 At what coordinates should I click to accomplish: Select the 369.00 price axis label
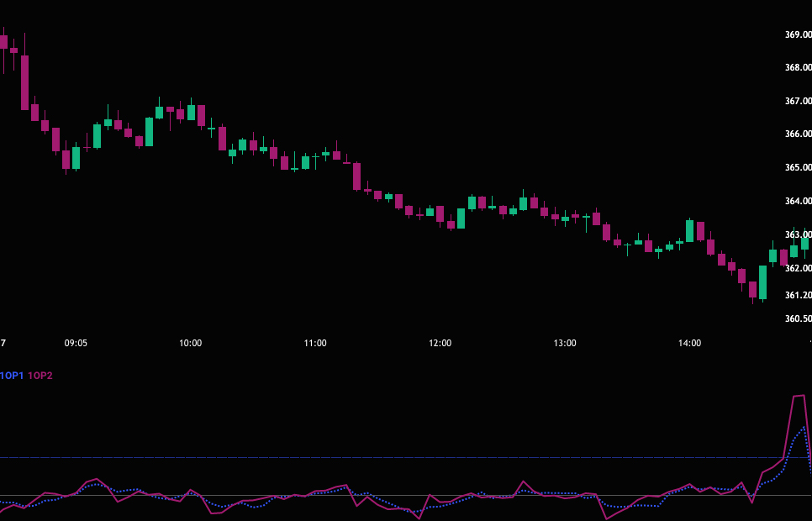point(799,34)
